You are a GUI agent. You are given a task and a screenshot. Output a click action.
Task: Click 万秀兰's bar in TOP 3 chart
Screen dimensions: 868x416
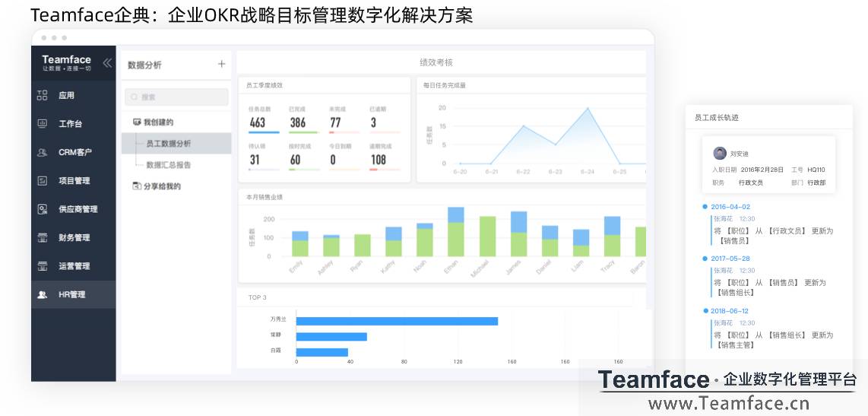point(397,321)
